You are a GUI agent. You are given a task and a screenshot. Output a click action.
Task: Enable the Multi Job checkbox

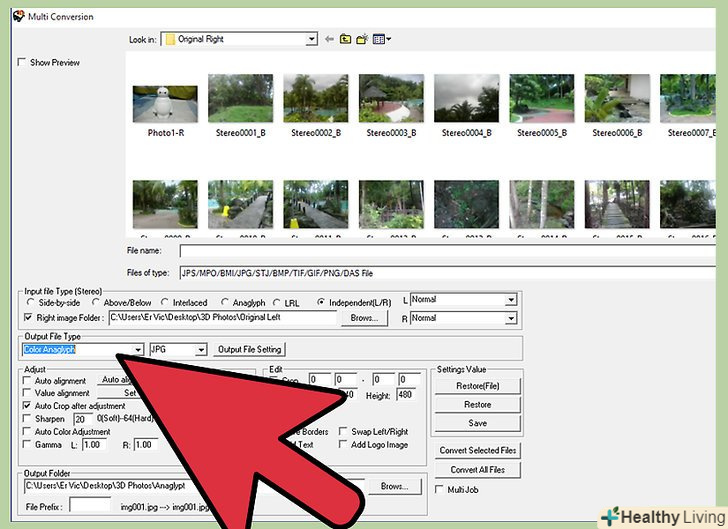tap(440, 489)
